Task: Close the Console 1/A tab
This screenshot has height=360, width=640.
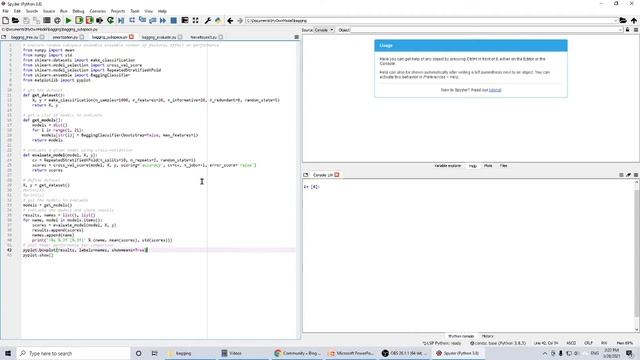Action: (x=337, y=175)
